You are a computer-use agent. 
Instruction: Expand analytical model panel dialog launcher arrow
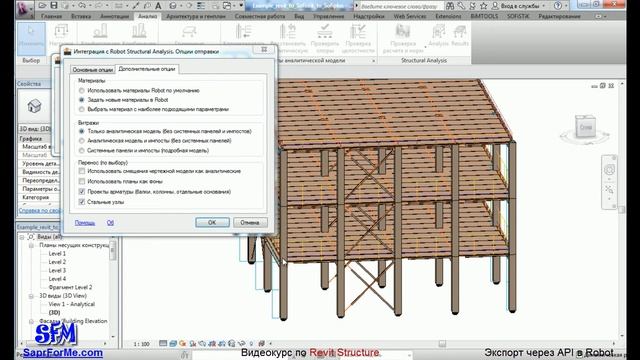pos(373,61)
